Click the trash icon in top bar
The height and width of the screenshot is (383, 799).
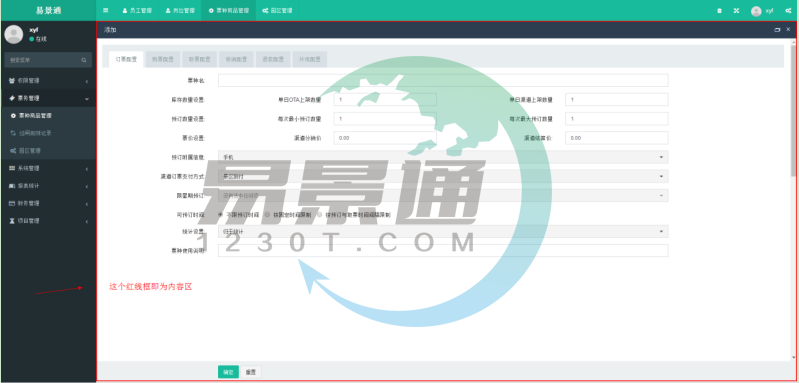coord(720,11)
